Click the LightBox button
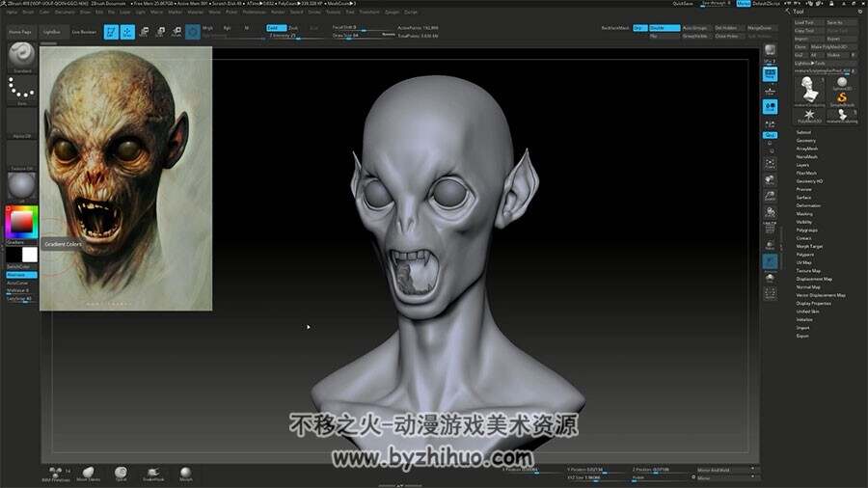This screenshot has height=488, width=868. (52, 32)
